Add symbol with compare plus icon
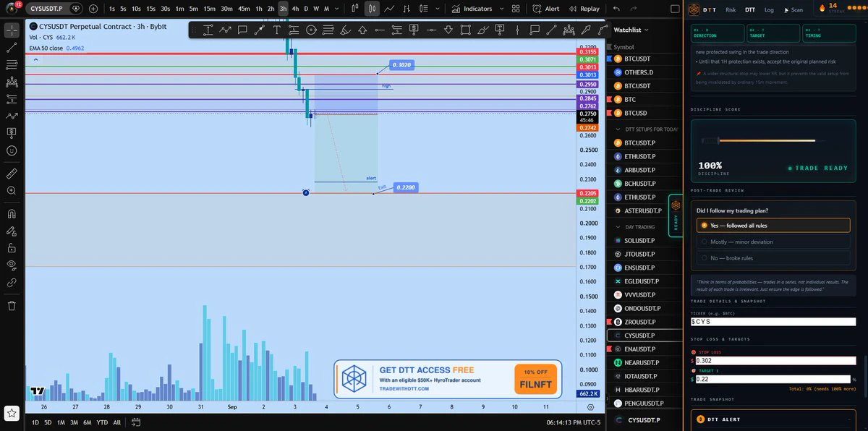Image resolution: width=868 pixels, height=431 pixels. tap(95, 9)
